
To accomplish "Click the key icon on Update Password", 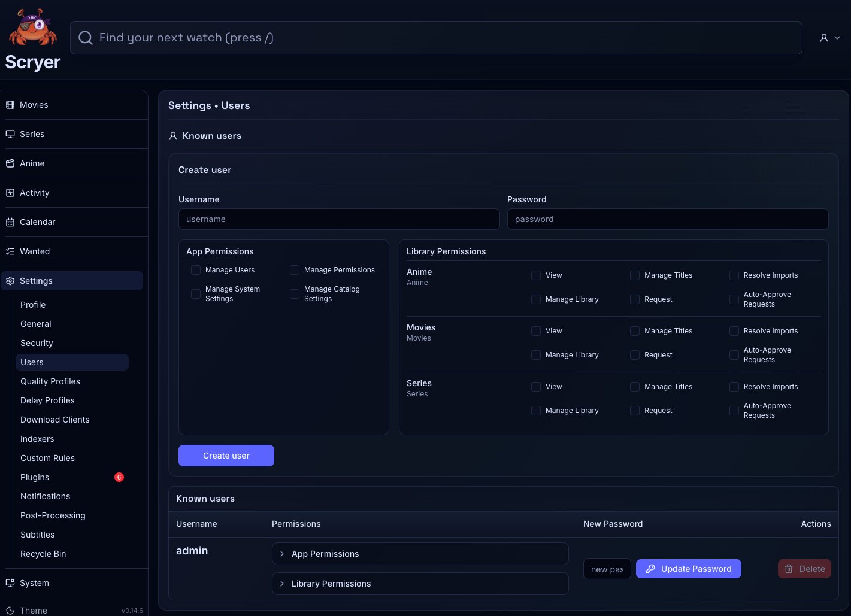I will click(650, 569).
